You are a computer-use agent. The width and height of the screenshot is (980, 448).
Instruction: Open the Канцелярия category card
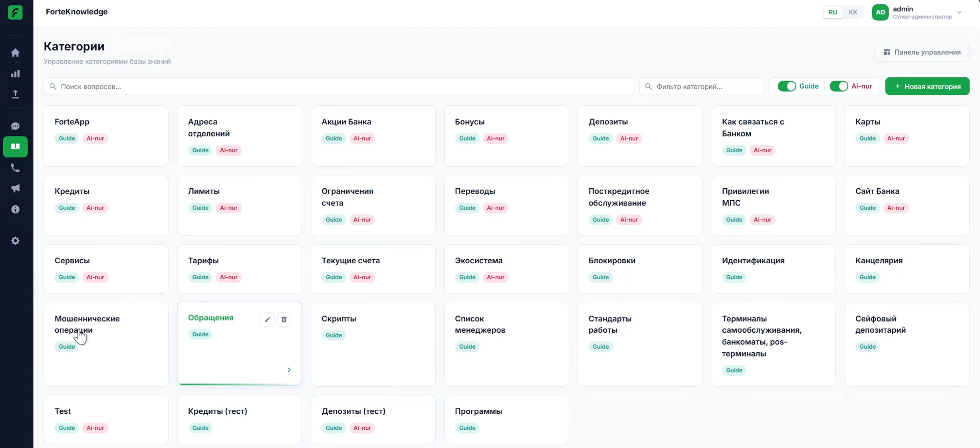907,269
